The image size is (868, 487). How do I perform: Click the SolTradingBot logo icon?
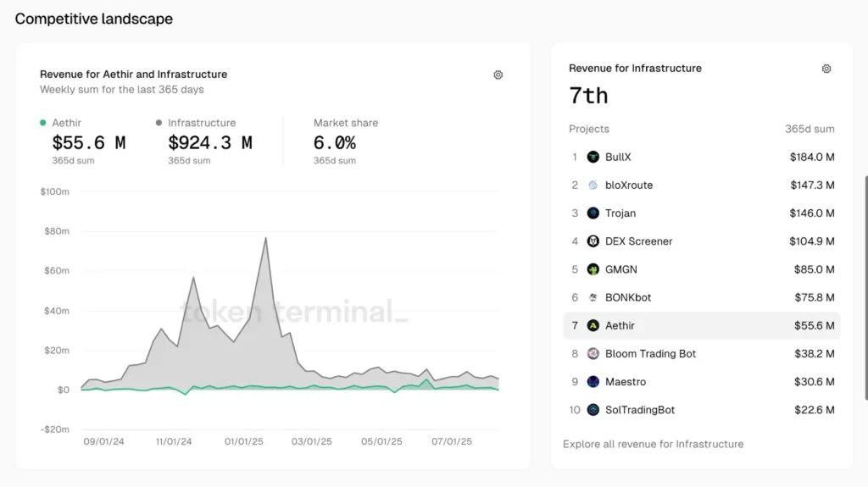[593, 410]
